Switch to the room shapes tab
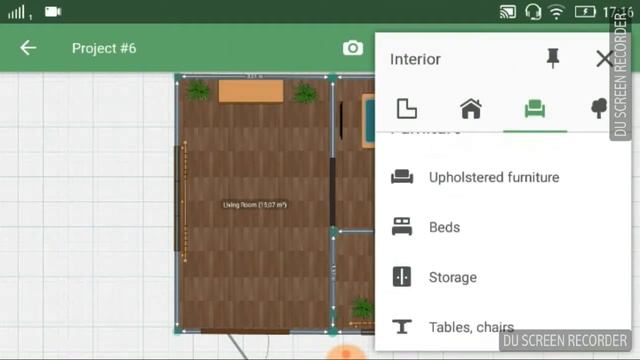Screen dimensions: 640x360 (407, 109)
